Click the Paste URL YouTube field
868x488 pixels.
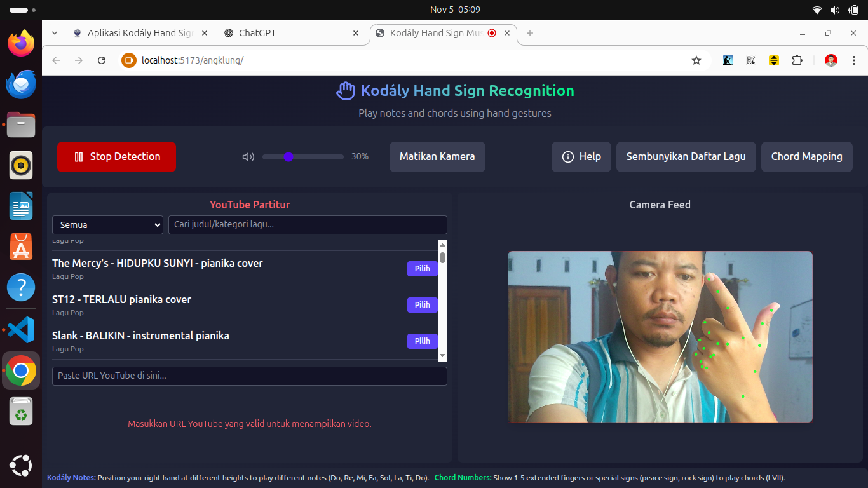[x=249, y=376]
